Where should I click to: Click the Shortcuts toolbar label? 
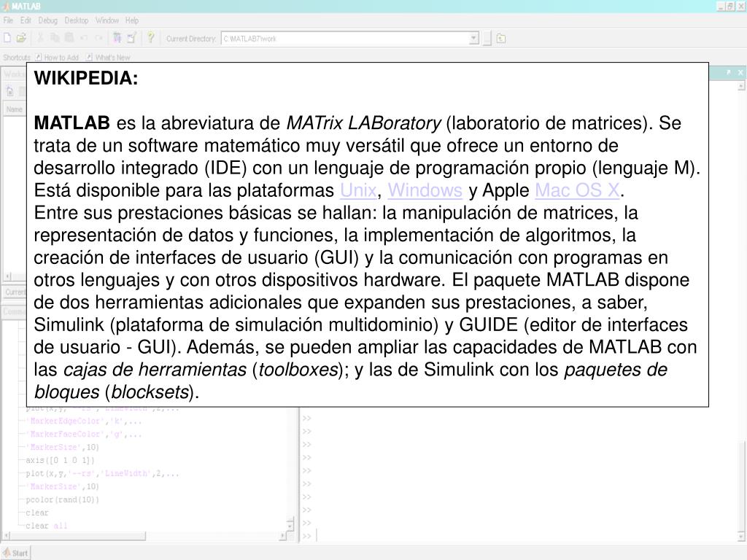coord(17,58)
